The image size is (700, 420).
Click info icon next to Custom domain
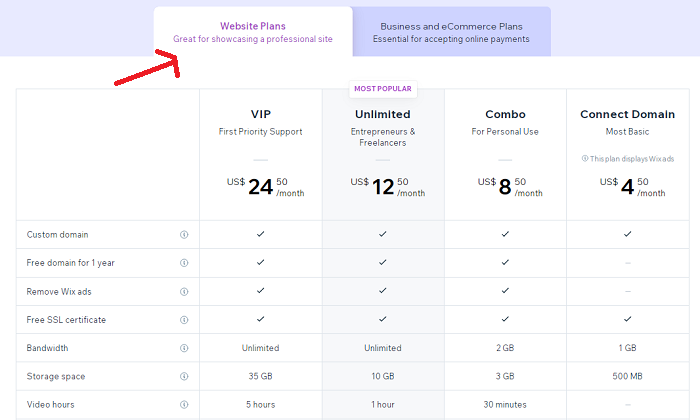[x=184, y=234]
